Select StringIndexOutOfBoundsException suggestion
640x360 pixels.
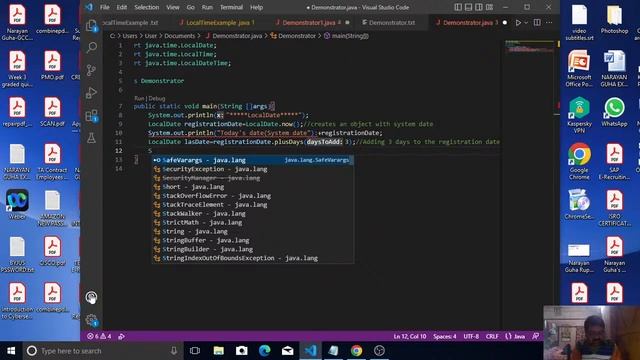tap(253, 258)
